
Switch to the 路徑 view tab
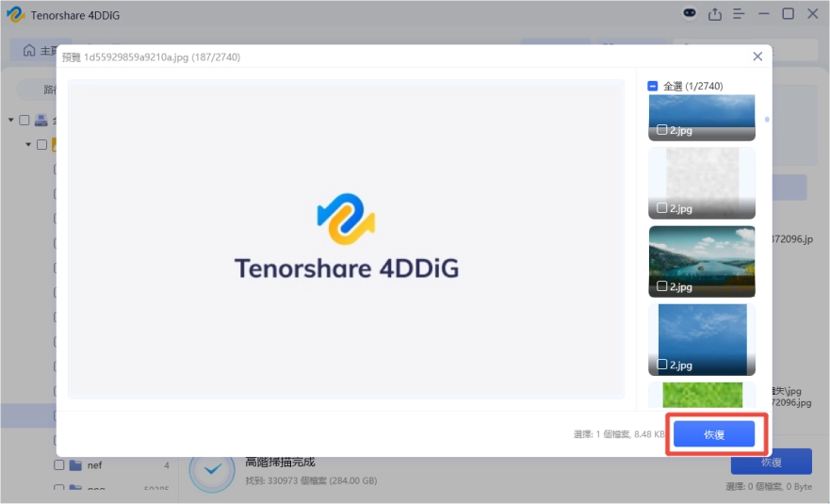[47, 89]
